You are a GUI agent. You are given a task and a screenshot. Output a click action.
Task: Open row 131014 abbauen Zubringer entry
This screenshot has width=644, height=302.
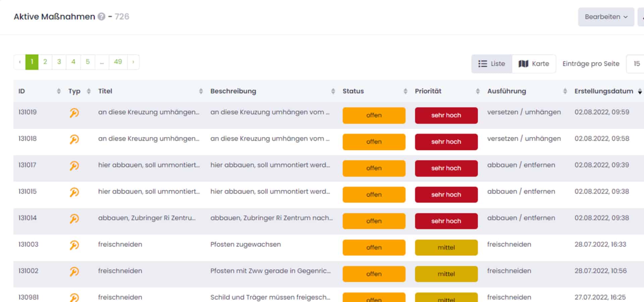pyautogui.click(x=147, y=218)
